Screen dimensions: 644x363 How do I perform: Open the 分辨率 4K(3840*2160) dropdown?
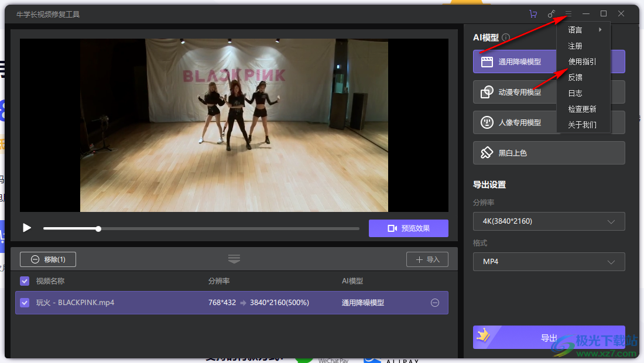click(549, 221)
